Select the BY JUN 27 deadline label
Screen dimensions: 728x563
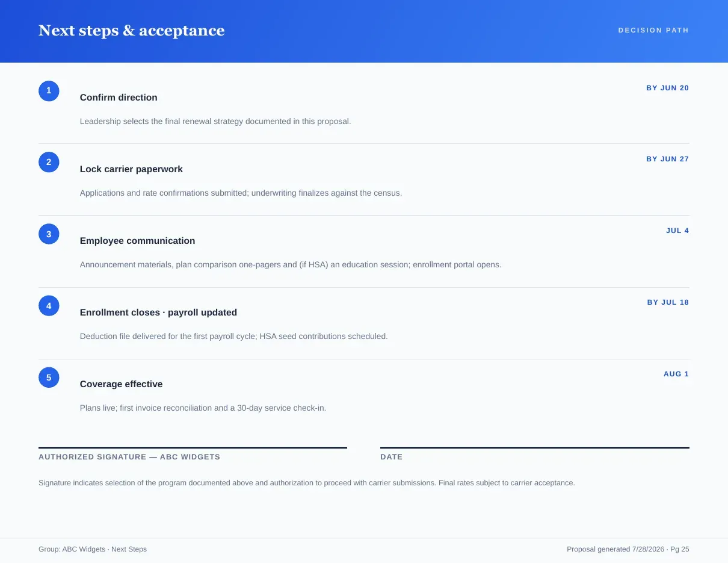(667, 159)
